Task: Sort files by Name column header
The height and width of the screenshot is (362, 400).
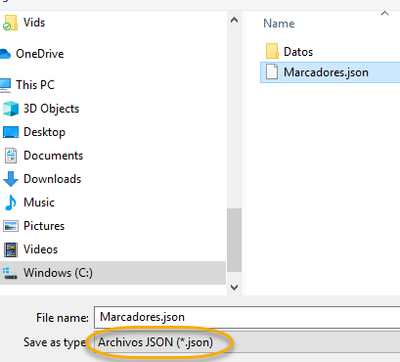Action: (x=279, y=23)
